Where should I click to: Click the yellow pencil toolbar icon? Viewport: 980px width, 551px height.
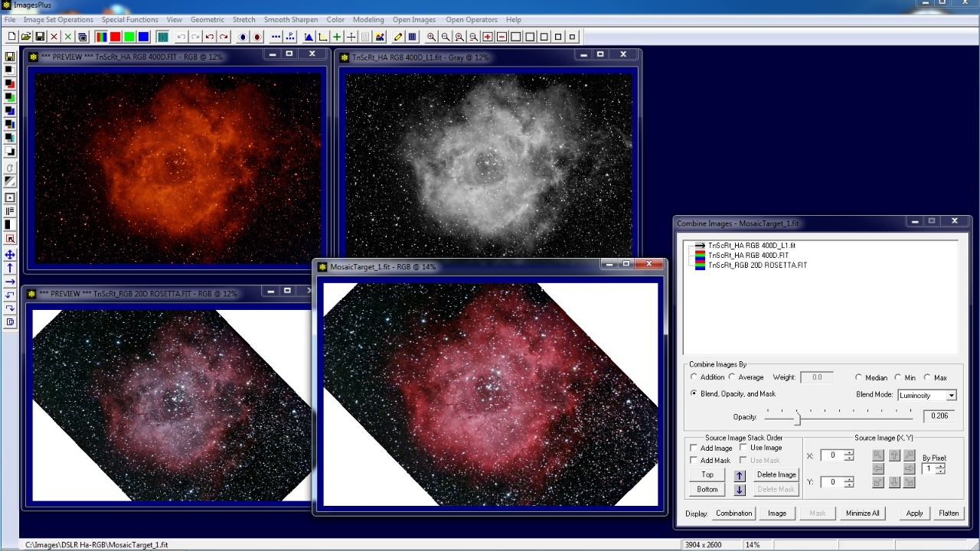click(x=398, y=37)
